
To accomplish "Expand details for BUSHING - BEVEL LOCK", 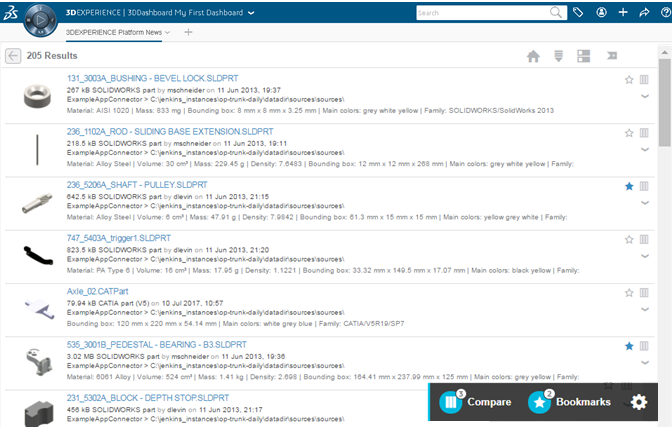I will pyautogui.click(x=645, y=96).
